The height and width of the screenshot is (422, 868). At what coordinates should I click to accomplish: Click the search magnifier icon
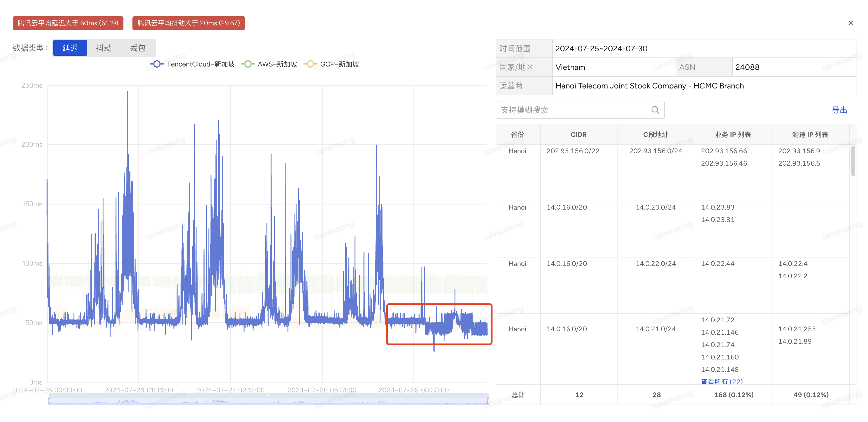point(655,110)
